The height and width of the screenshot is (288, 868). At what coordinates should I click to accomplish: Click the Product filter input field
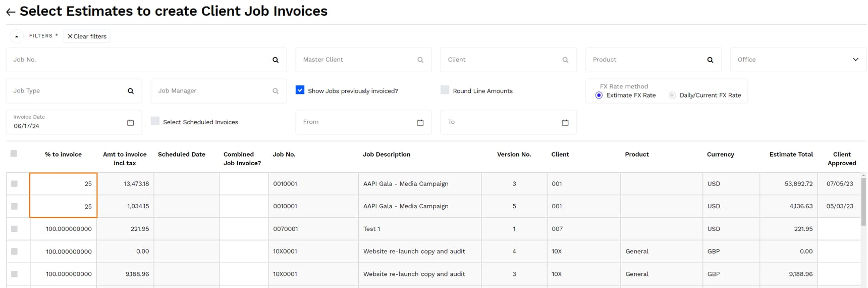coord(654,60)
